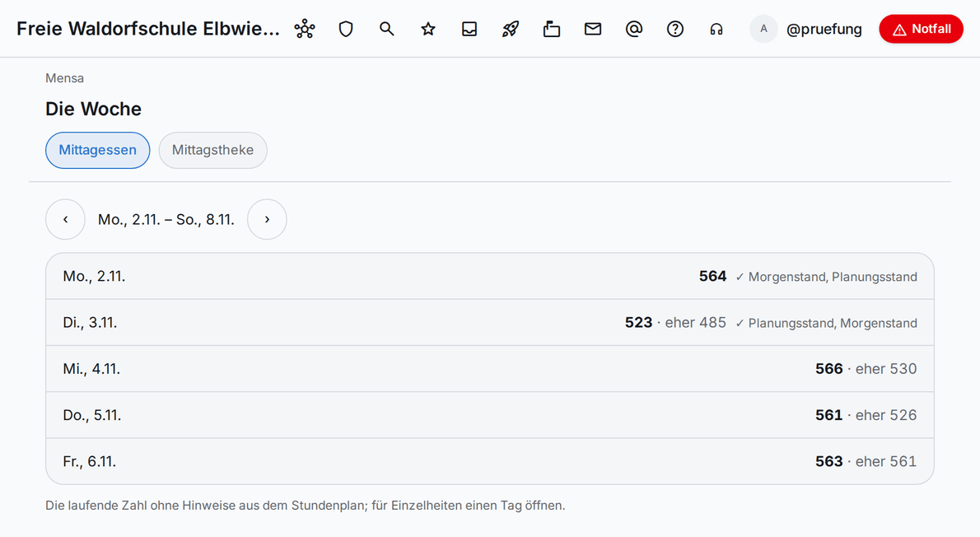
Task: Click the 'eher 561' estimate
Action: pos(886,461)
